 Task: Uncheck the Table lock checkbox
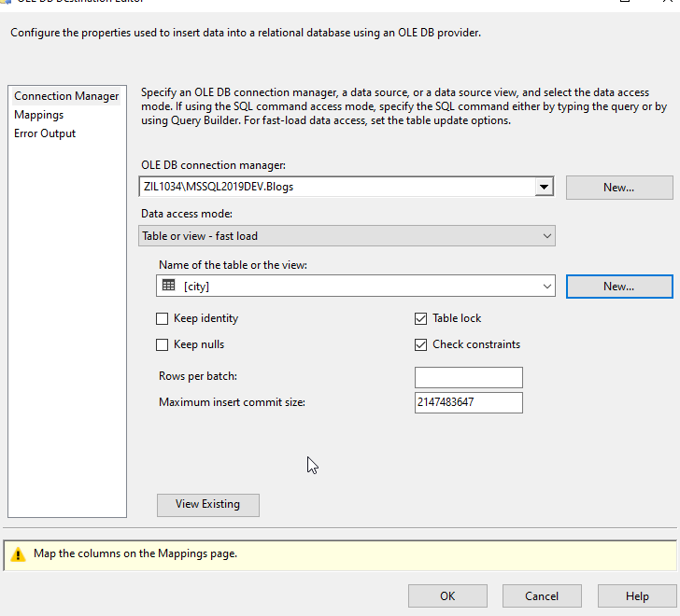point(420,319)
